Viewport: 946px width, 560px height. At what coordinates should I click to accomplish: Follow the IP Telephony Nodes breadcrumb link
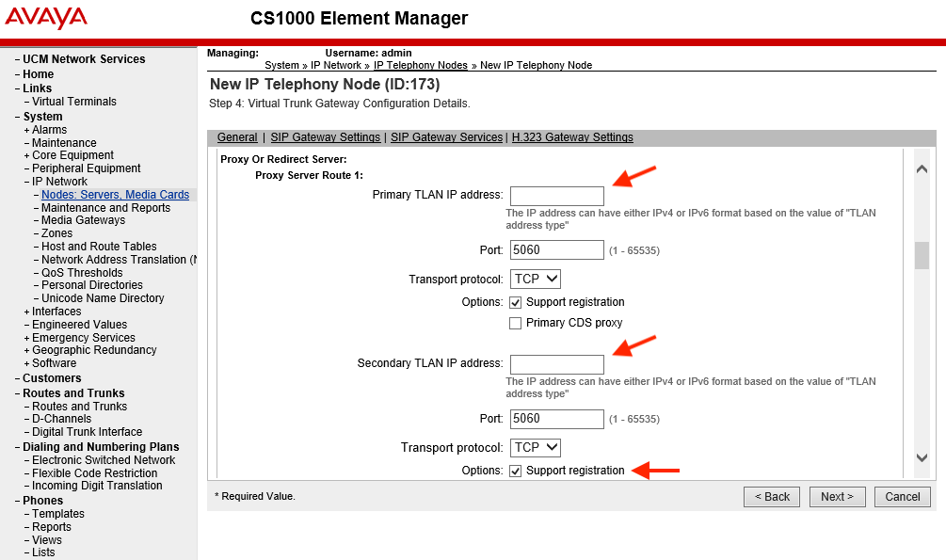coord(421,65)
